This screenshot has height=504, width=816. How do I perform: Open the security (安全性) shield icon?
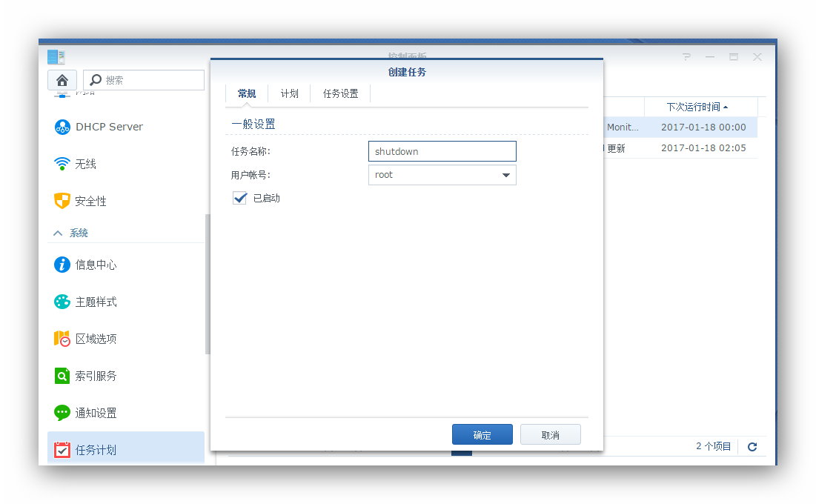pyautogui.click(x=62, y=200)
